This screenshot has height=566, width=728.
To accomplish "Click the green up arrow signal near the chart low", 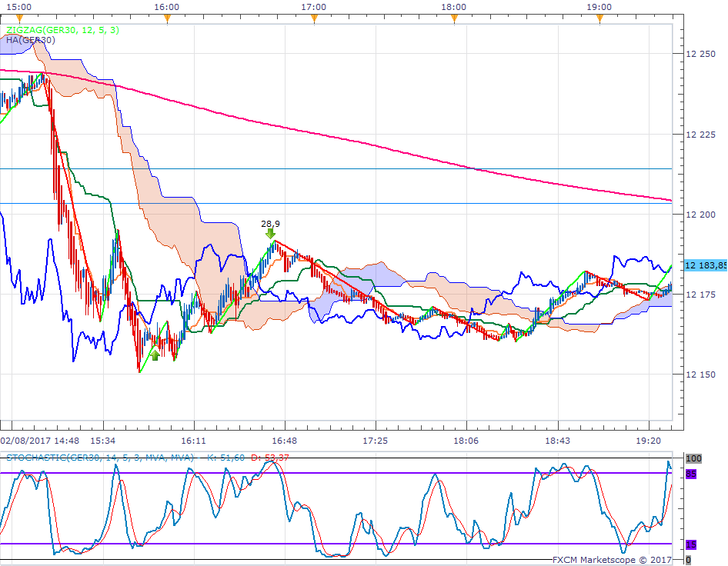I will 155,355.
